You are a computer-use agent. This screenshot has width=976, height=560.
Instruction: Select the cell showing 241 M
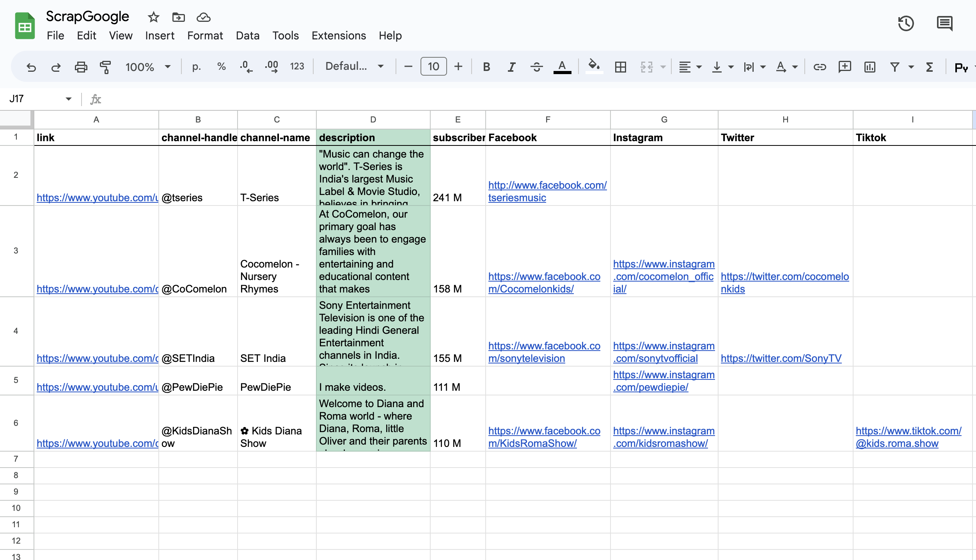[x=458, y=175]
